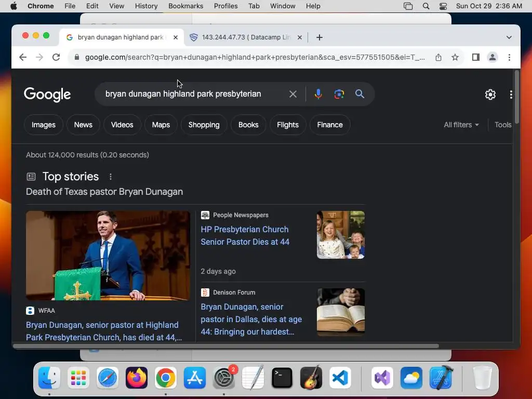Image resolution: width=532 pixels, height=399 pixels.
Task: Clear the search box with the X
Action: pos(293,94)
